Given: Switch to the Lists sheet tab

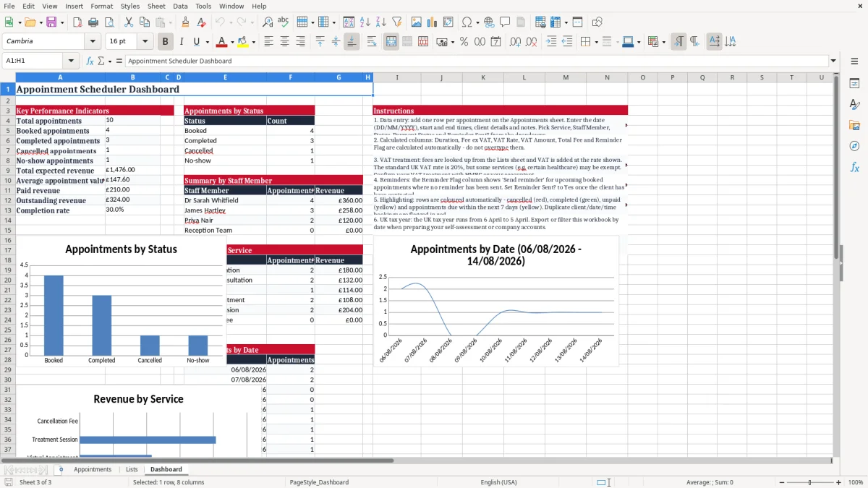Looking at the screenshot, I should point(132,469).
